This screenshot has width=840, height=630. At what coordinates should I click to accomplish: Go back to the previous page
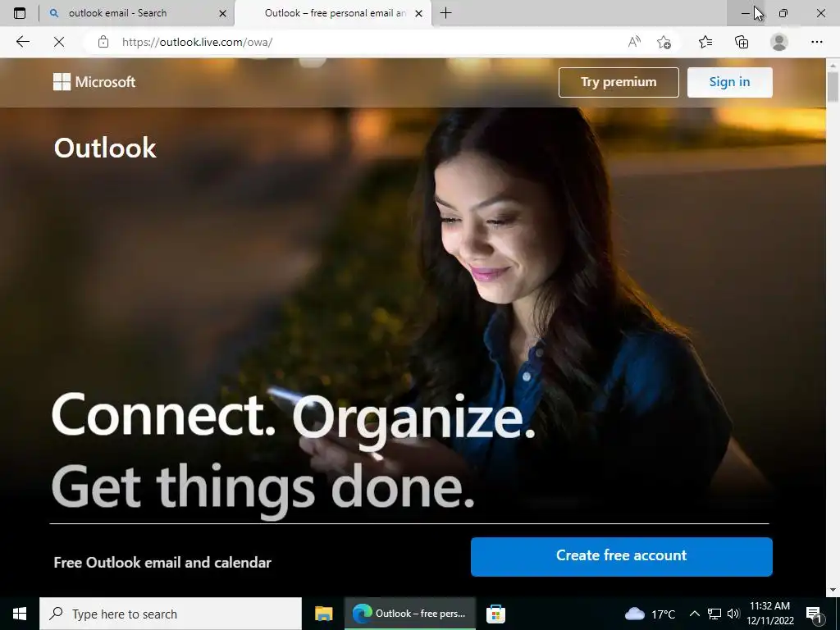pos(22,42)
